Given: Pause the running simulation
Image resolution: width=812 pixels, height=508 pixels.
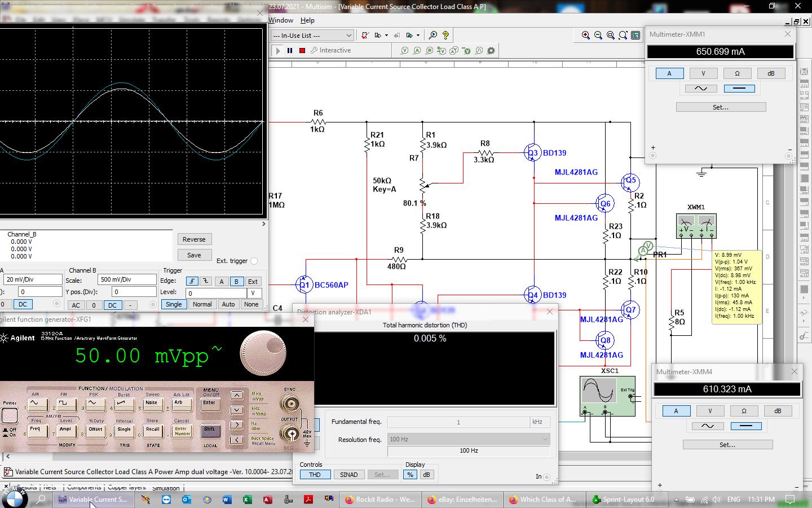Looking at the screenshot, I should (x=290, y=50).
